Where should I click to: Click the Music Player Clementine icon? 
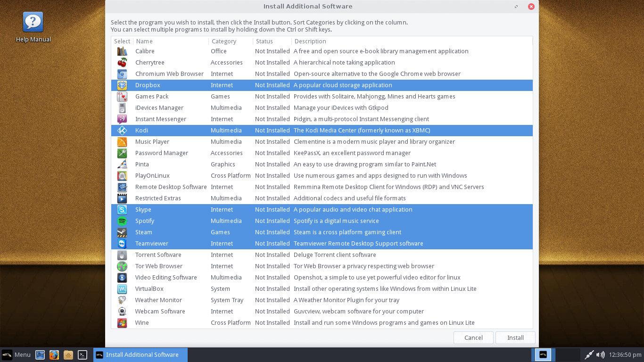pyautogui.click(x=122, y=142)
